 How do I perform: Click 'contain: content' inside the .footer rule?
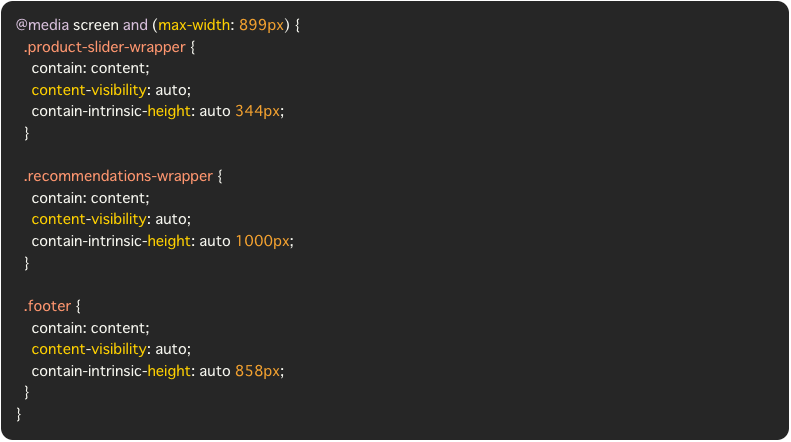tap(90, 328)
